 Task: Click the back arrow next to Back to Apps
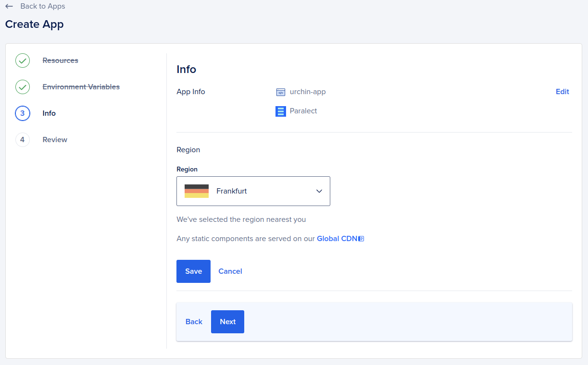point(10,6)
